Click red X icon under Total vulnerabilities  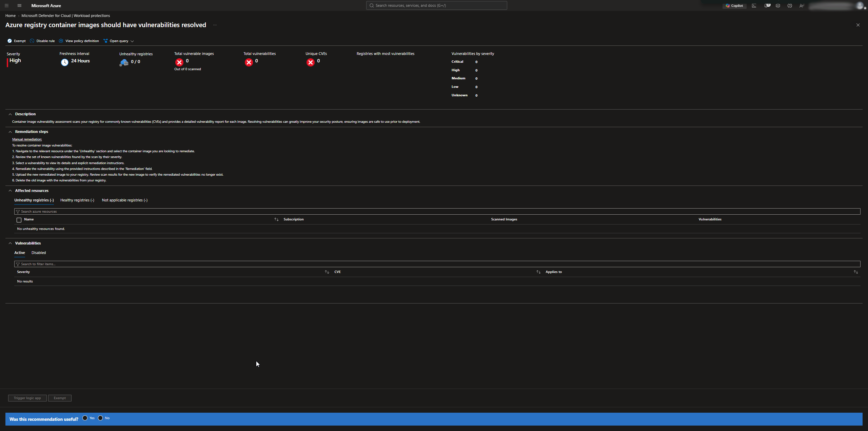249,62
